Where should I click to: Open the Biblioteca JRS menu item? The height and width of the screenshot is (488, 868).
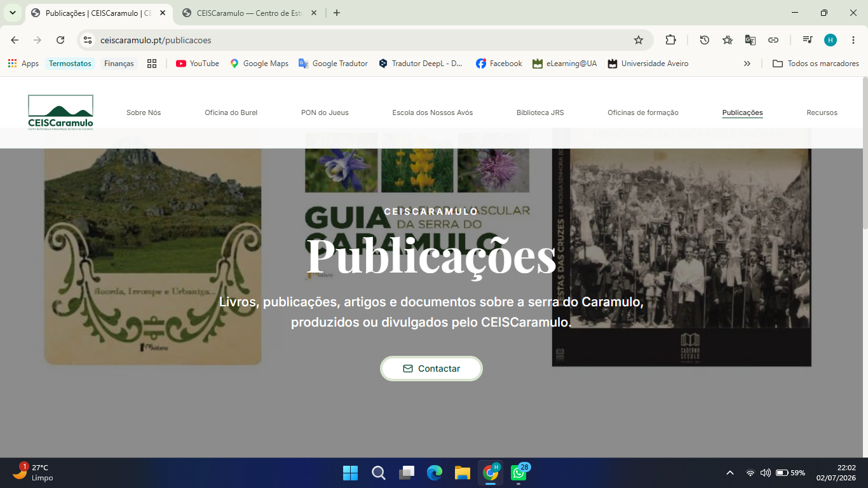tap(540, 112)
